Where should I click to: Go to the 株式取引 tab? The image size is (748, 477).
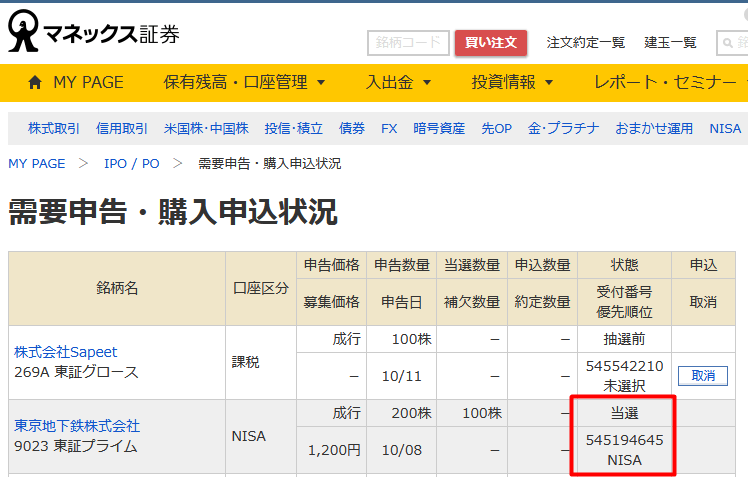[x=54, y=128]
